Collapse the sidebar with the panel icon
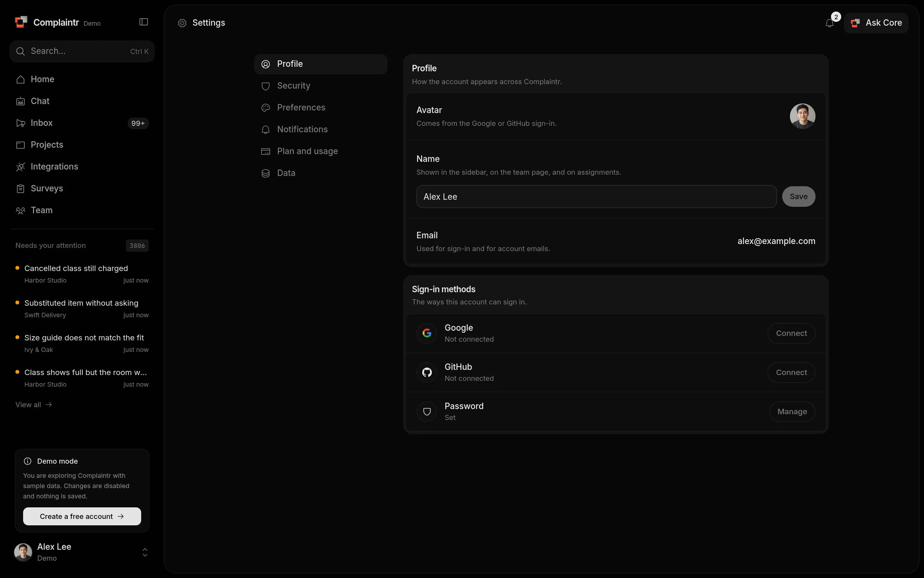 click(x=143, y=22)
